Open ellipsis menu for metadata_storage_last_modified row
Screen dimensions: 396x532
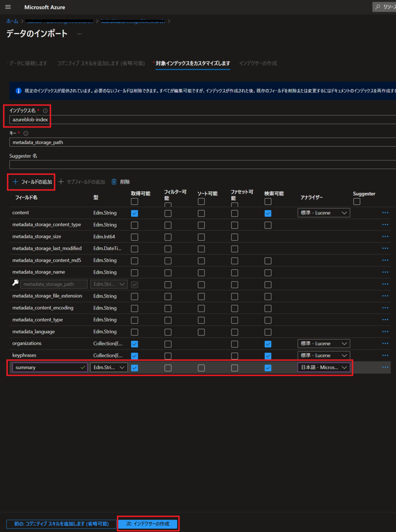coord(385,249)
